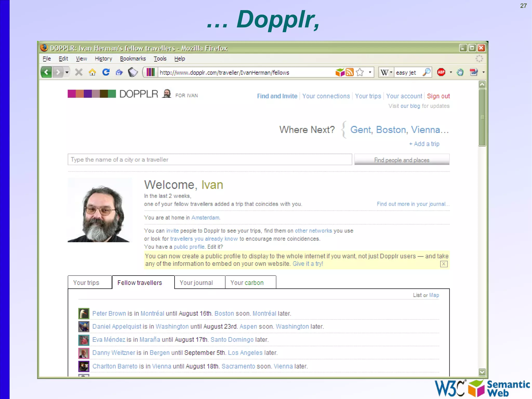Click Danny Weitzner's avatar thumbnail

coord(84,353)
